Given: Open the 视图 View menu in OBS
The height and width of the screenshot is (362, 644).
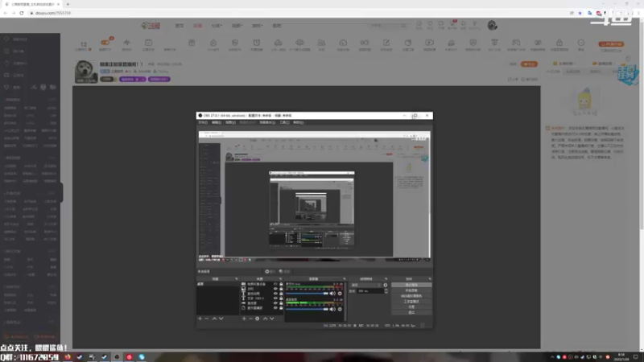Looking at the screenshot, I should [230, 122].
